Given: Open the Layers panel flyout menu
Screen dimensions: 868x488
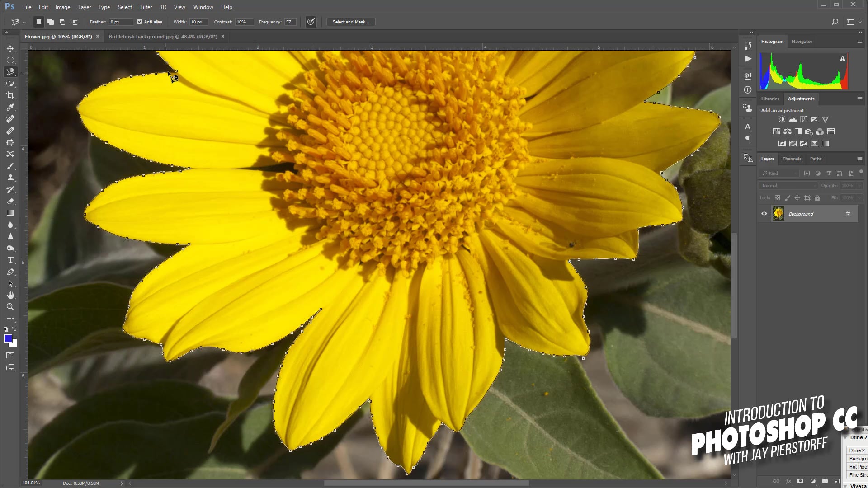Looking at the screenshot, I should coord(860,159).
